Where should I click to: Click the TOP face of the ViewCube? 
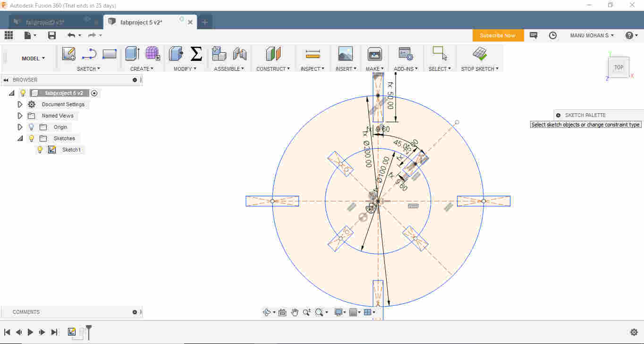[x=619, y=67]
